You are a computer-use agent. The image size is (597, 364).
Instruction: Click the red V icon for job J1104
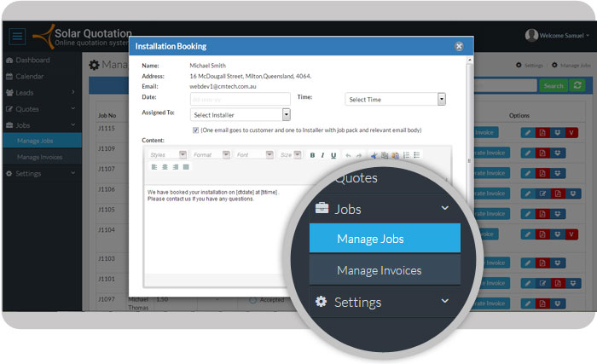(x=571, y=234)
